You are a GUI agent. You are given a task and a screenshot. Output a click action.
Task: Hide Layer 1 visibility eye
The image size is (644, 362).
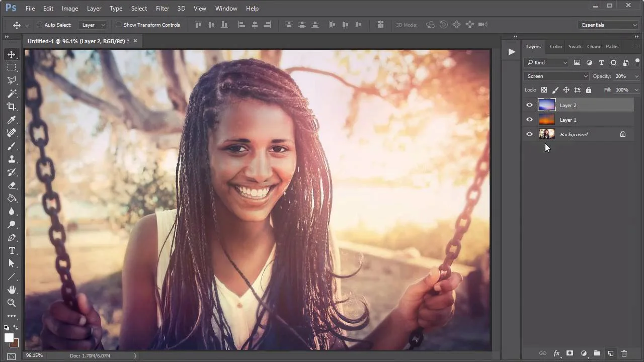[529, 120]
